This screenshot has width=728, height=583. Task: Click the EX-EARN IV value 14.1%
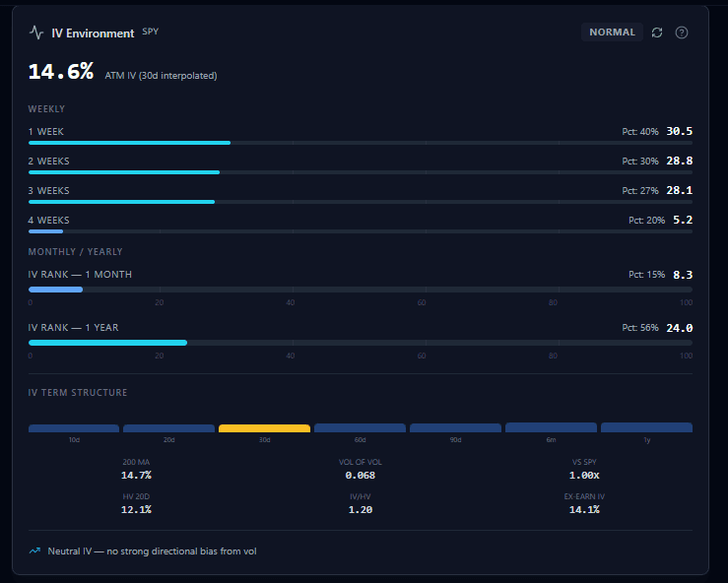(x=584, y=510)
